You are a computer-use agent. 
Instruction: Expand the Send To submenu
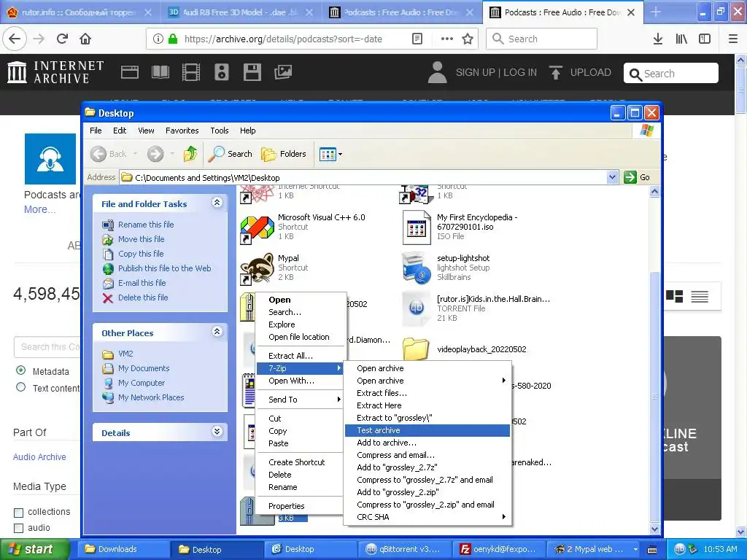pos(300,400)
